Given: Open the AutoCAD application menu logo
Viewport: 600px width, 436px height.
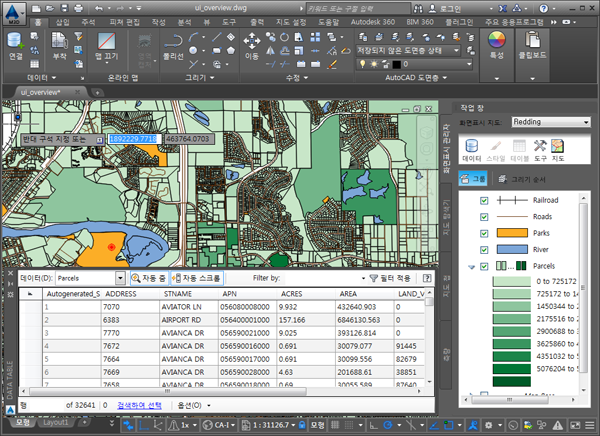Looking at the screenshot, I should [x=14, y=11].
